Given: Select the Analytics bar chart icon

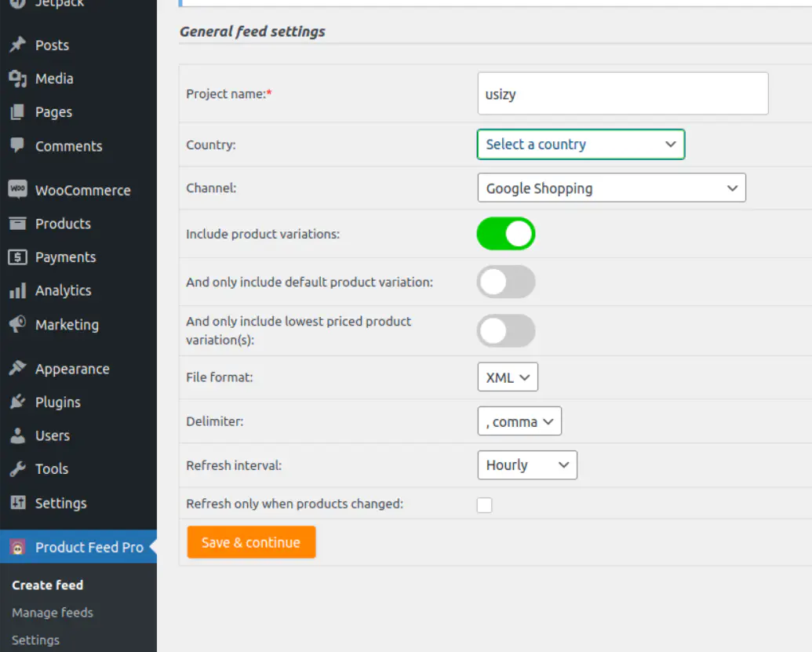Looking at the screenshot, I should point(17,291).
